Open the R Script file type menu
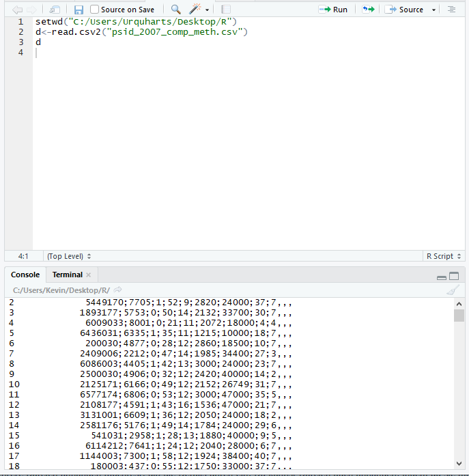The image size is (469, 476). tap(443, 256)
